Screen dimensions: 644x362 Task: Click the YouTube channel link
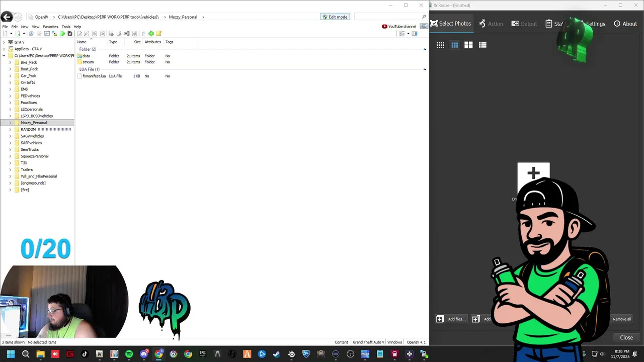coord(399,27)
